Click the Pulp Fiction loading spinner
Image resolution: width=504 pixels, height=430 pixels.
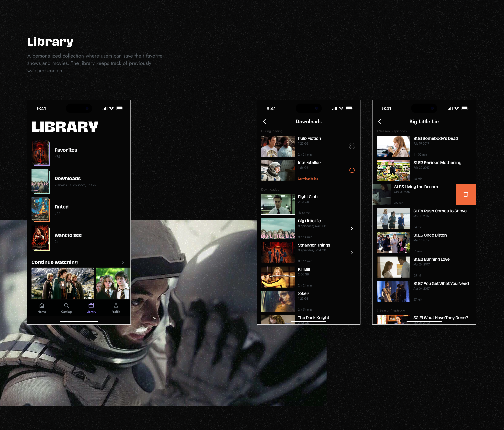[x=352, y=146]
